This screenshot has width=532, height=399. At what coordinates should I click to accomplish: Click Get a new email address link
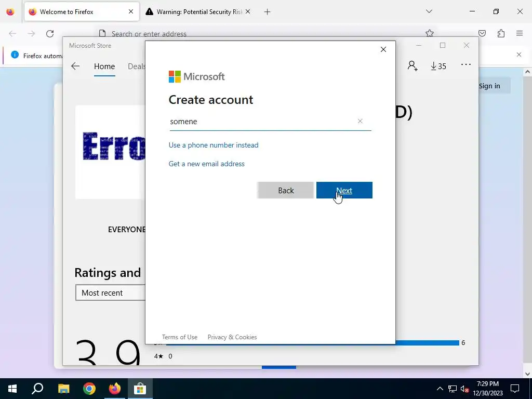pos(206,164)
